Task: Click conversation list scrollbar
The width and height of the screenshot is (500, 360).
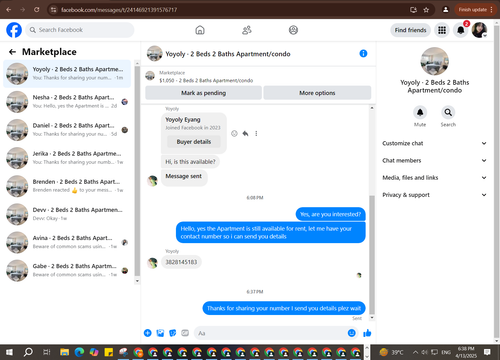Action: click(x=137, y=171)
